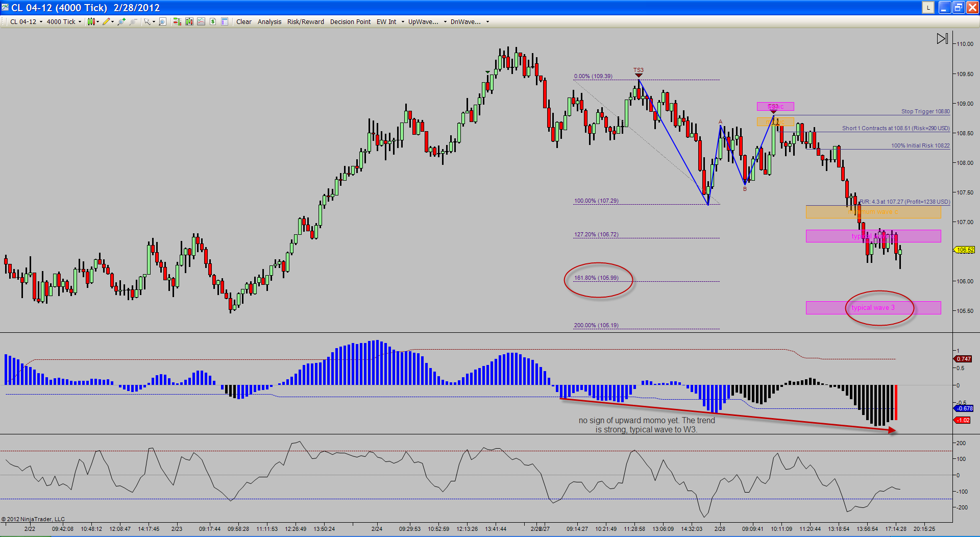
Task: Click the zoom in magnifier icon
Action: (121, 21)
